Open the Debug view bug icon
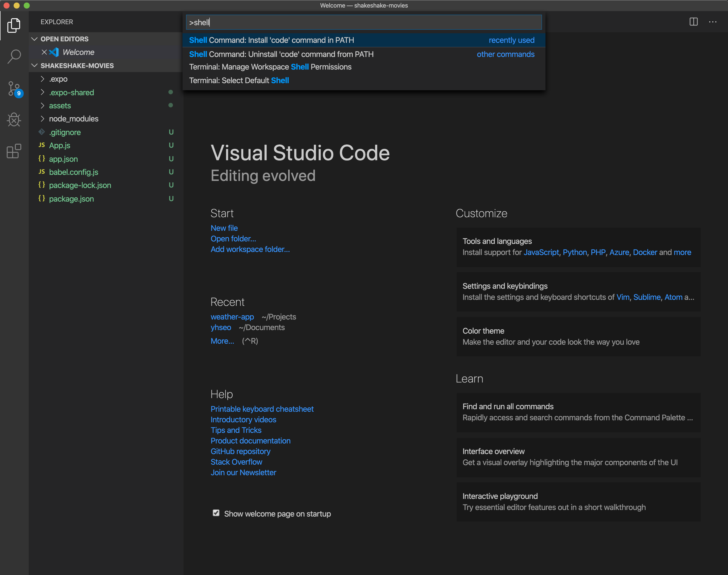Image resolution: width=728 pixels, height=575 pixels. point(14,119)
